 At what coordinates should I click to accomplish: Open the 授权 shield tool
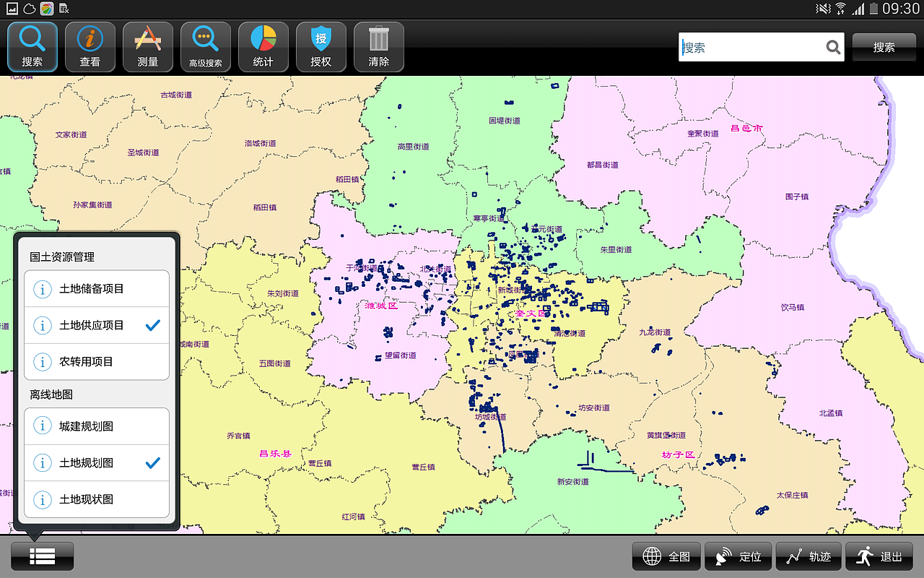321,47
